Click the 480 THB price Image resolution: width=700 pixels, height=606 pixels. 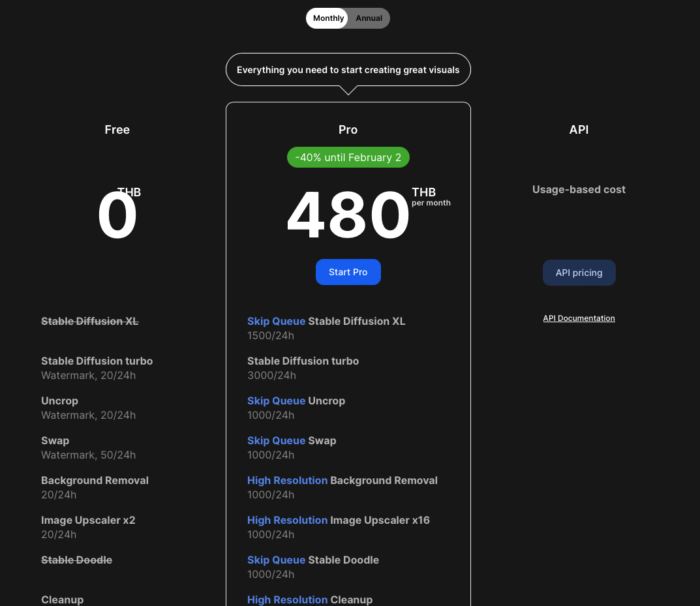click(348, 215)
